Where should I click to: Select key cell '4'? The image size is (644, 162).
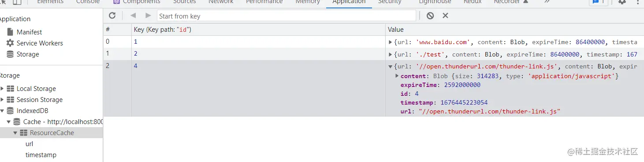(258, 88)
